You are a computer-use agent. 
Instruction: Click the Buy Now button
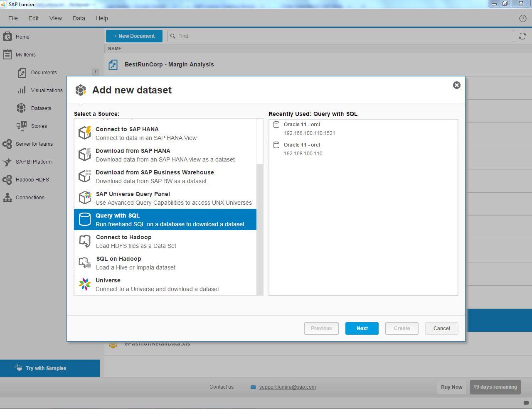point(451,387)
